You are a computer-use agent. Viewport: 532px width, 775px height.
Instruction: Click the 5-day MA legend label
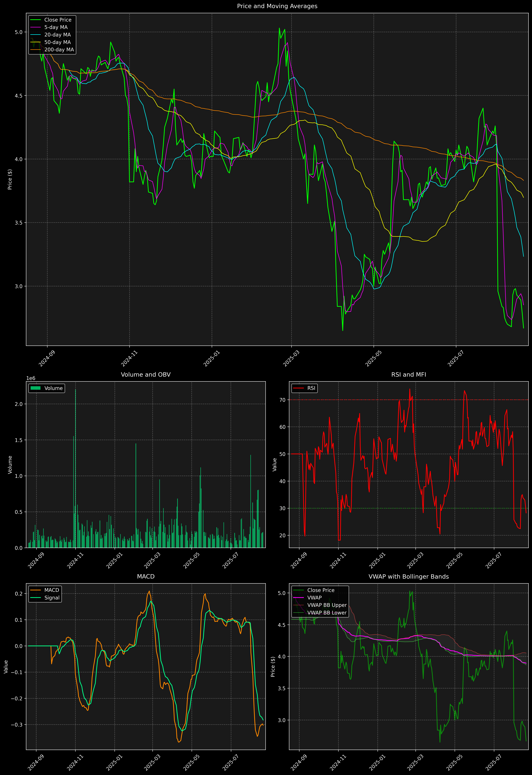56,27
